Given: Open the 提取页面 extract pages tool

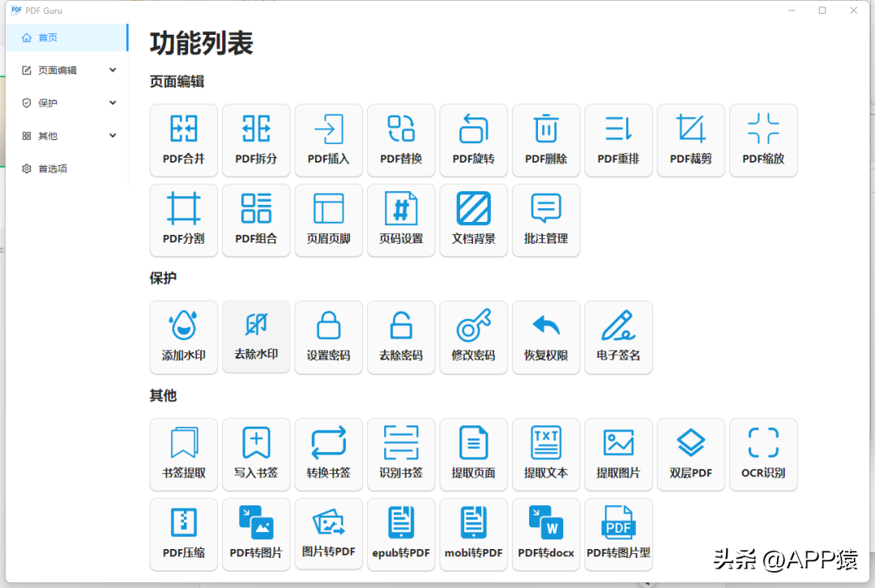Looking at the screenshot, I should tap(474, 454).
